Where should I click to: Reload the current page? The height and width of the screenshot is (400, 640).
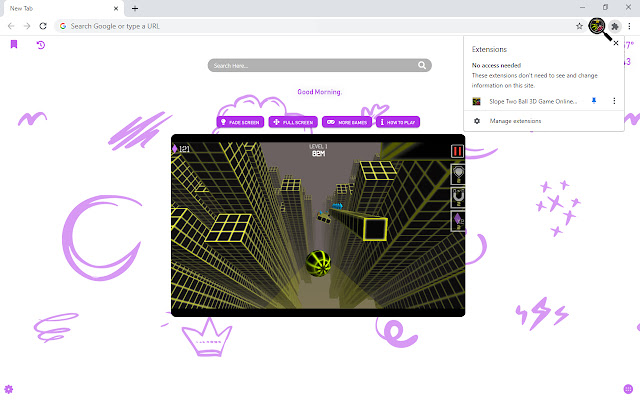pyautogui.click(x=43, y=26)
